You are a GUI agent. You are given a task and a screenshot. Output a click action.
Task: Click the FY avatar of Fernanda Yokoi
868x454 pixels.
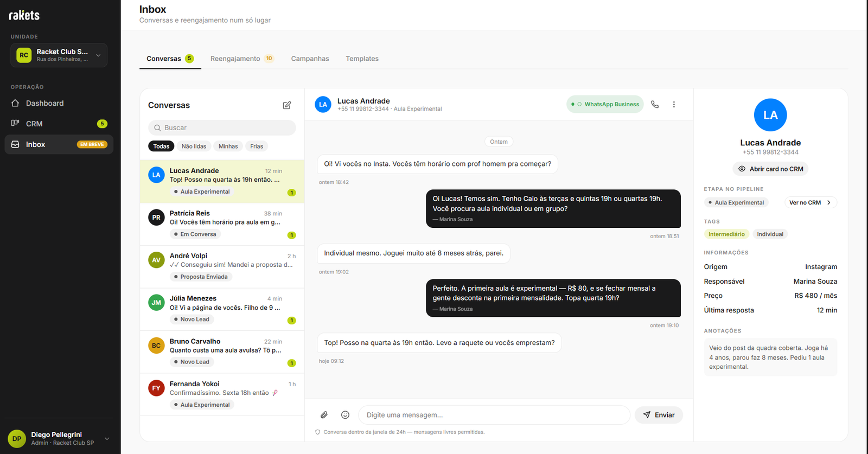coord(156,388)
